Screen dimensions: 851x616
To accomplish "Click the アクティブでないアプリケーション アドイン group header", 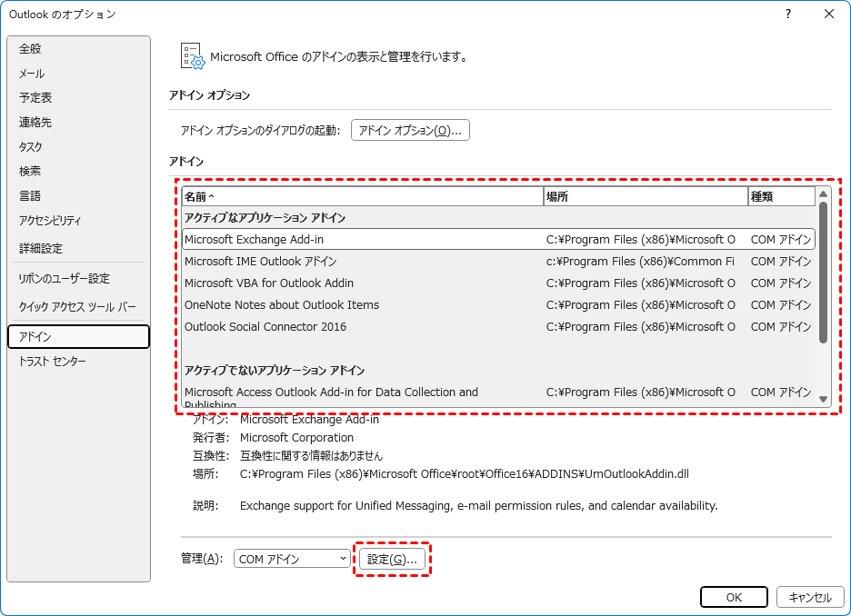I will point(274,371).
